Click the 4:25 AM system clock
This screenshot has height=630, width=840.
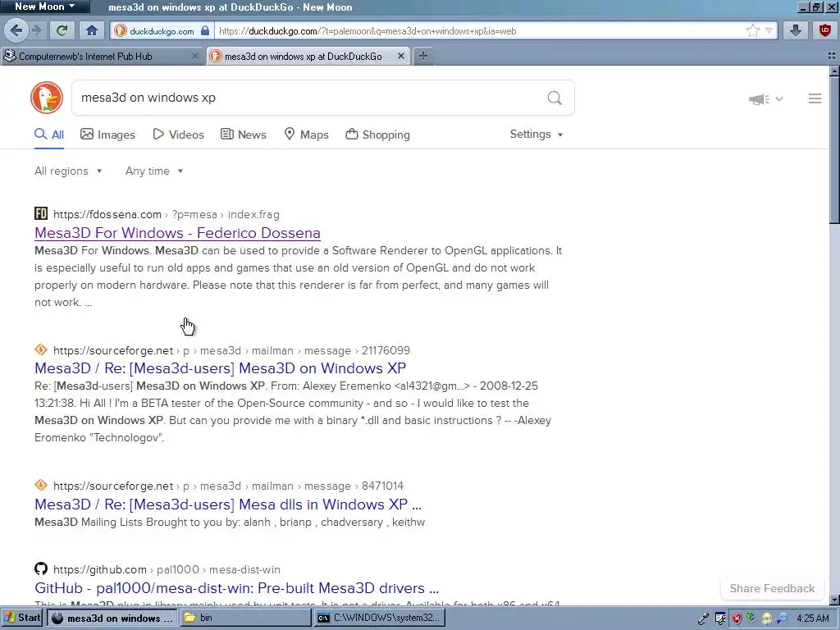coord(812,619)
